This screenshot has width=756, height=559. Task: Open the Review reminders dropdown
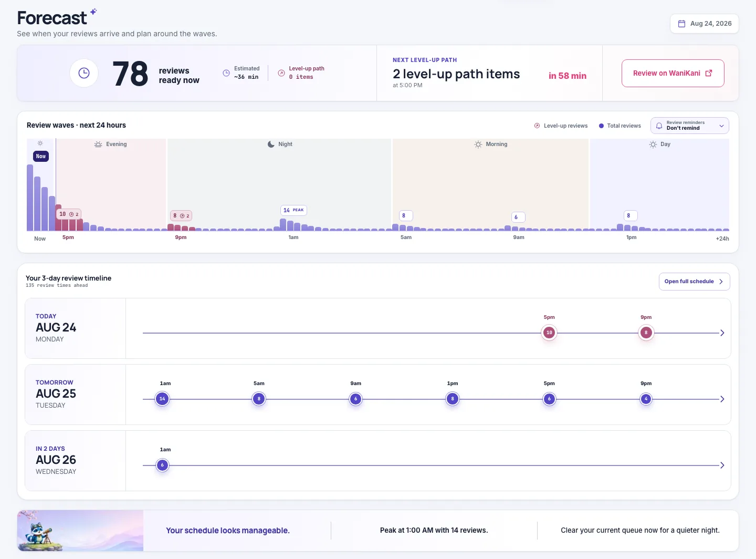[x=690, y=126]
